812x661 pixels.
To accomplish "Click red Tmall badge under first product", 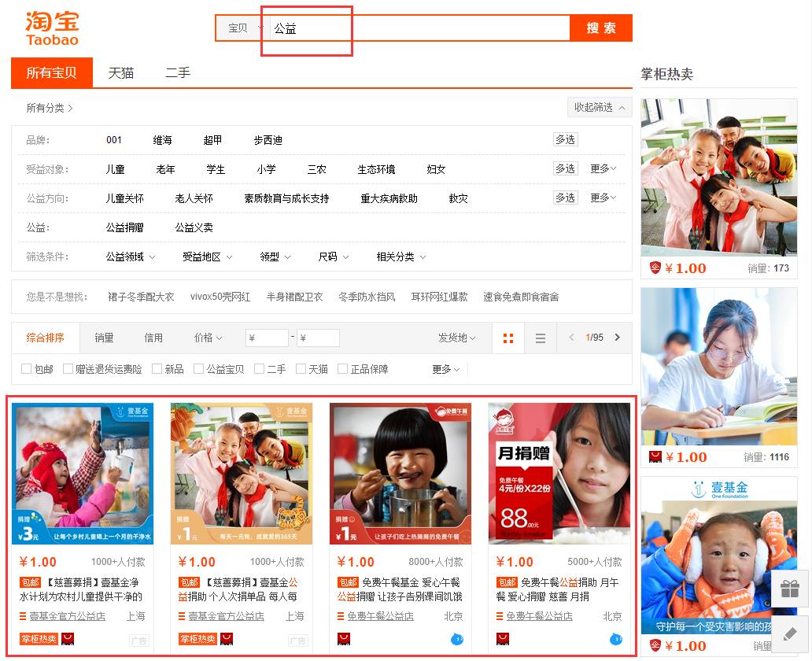I will (x=68, y=639).
